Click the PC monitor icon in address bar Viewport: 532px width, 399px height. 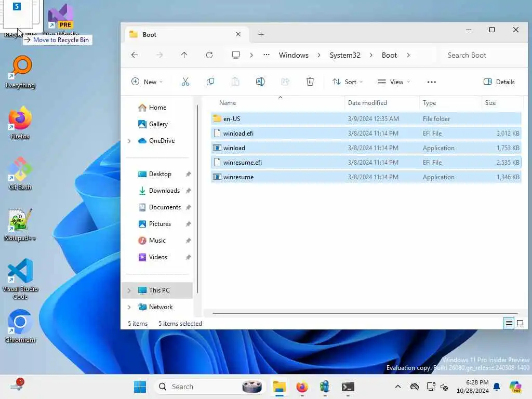pos(236,55)
